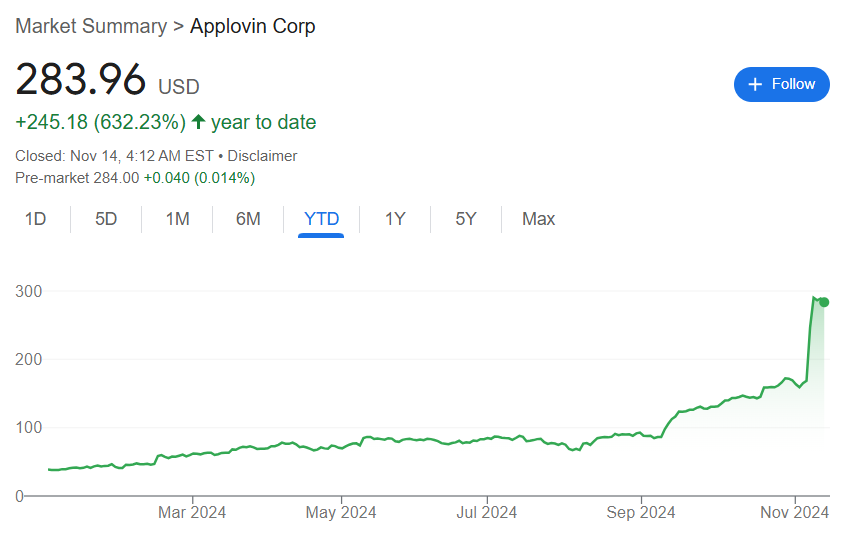
Task: Open the 5Y range tab
Action: 466,219
